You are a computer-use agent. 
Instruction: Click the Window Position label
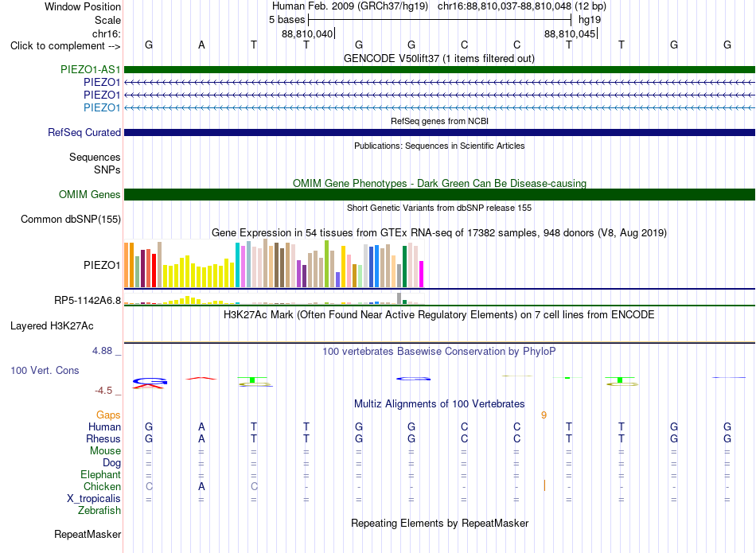click(x=83, y=6)
